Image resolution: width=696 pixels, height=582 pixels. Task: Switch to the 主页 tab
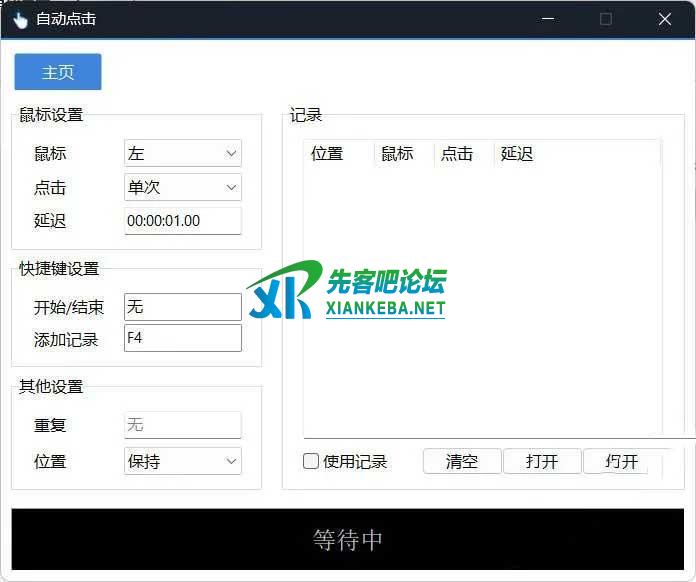[x=58, y=72]
